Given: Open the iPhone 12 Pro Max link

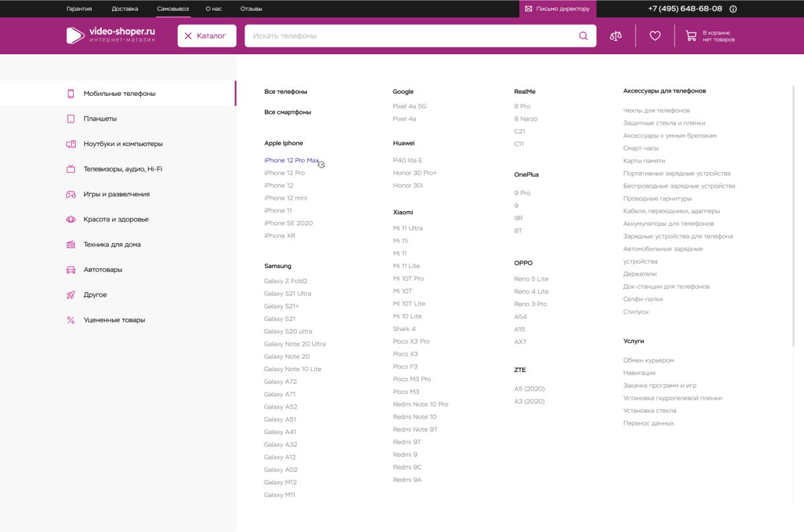Looking at the screenshot, I should [x=291, y=161].
